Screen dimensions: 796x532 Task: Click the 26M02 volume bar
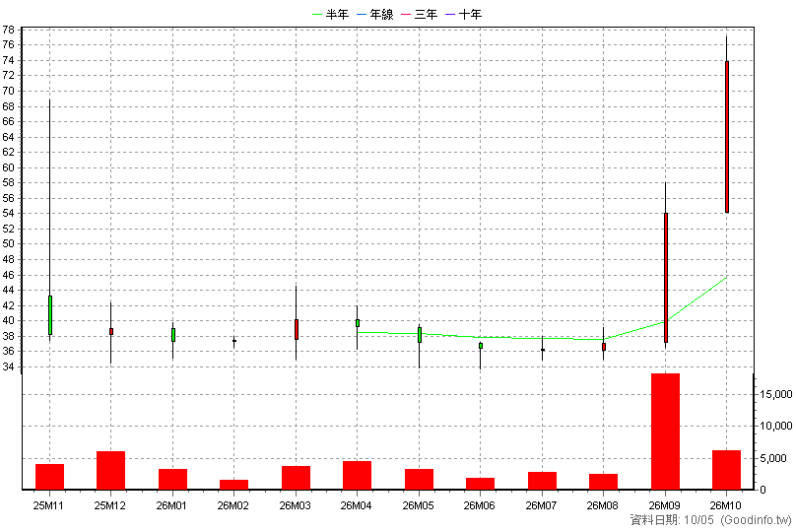click(x=234, y=485)
